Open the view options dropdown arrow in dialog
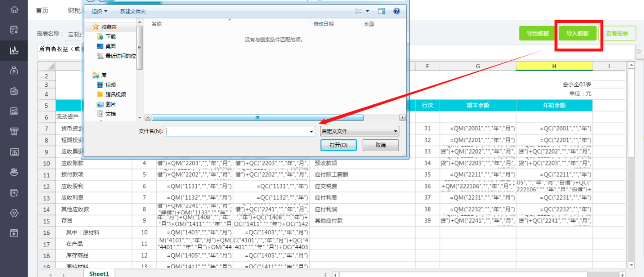644x277 pixels. coord(368,11)
